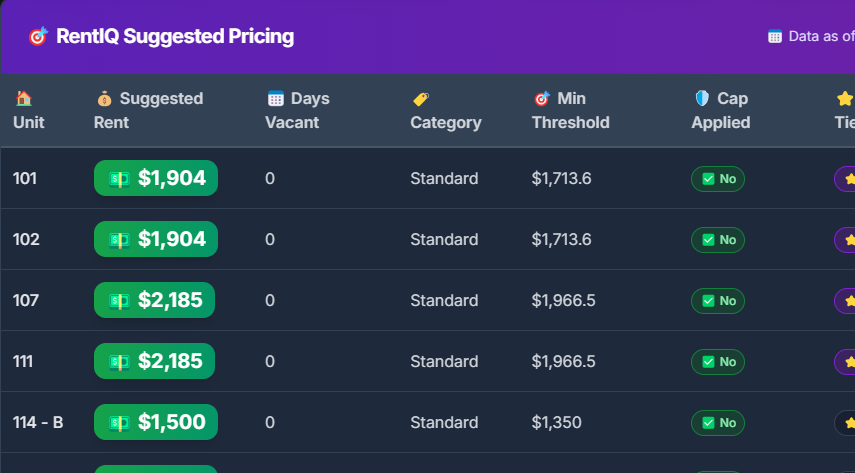Click the $1,904 rent button for unit 101

point(155,178)
